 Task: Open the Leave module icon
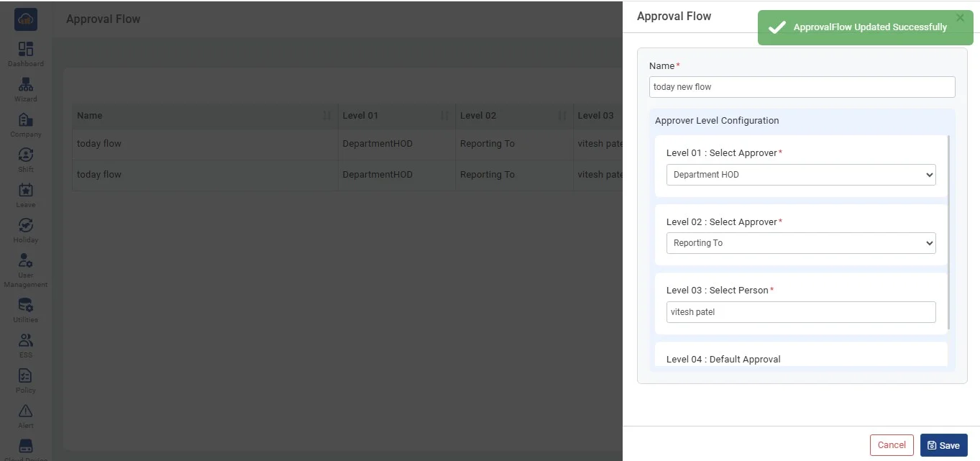tap(26, 191)
